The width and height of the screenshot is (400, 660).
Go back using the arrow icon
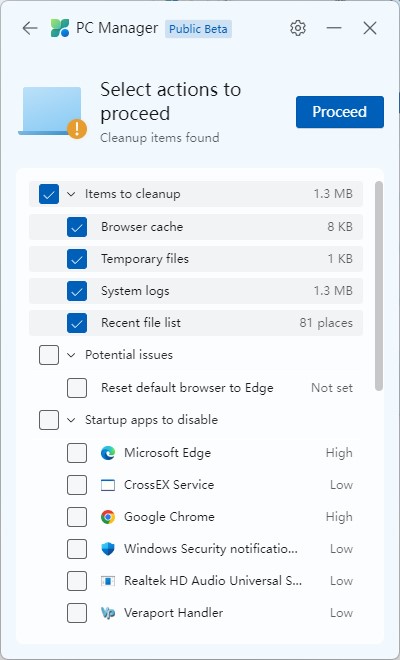tap(30, 28)
